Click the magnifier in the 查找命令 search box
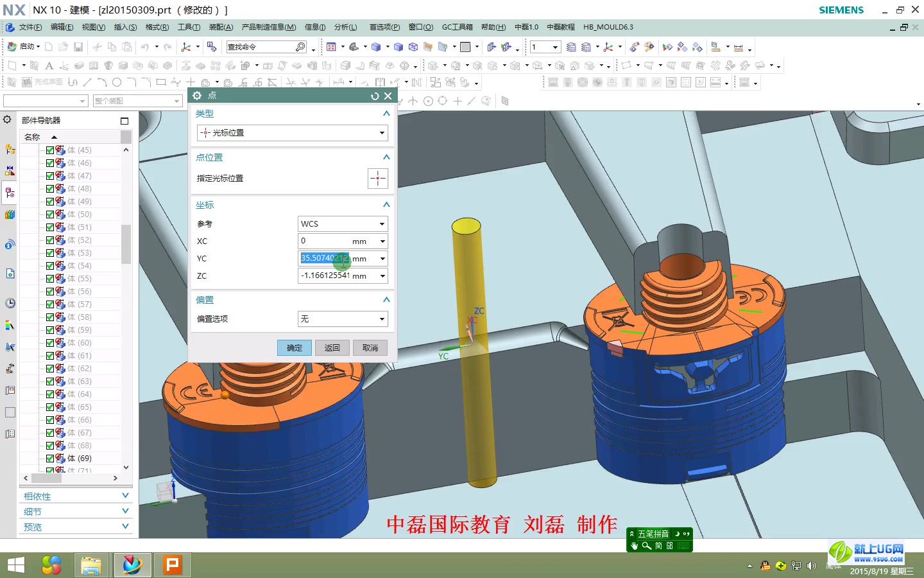Screen dimensions: 924x578 (300, 47)
